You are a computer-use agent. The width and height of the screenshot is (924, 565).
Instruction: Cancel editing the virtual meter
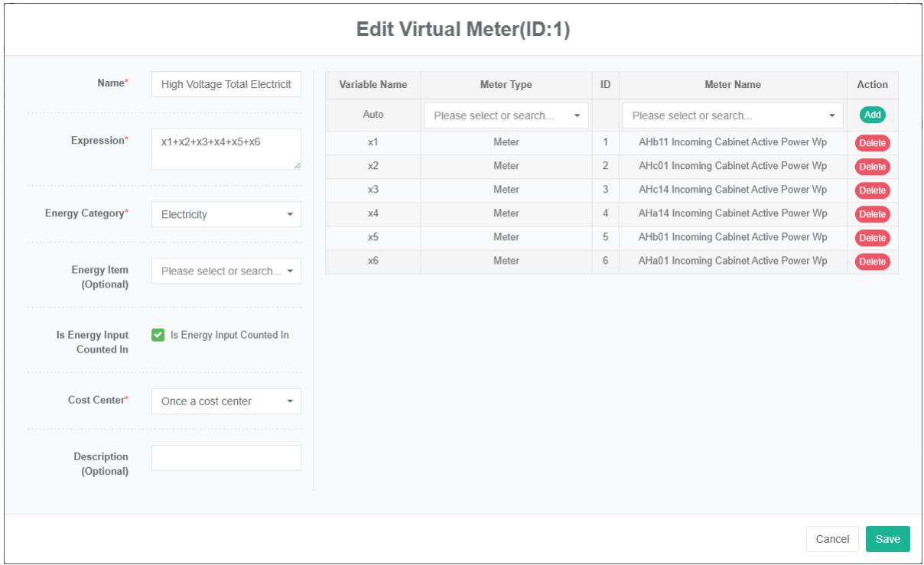tap(832, 538)
